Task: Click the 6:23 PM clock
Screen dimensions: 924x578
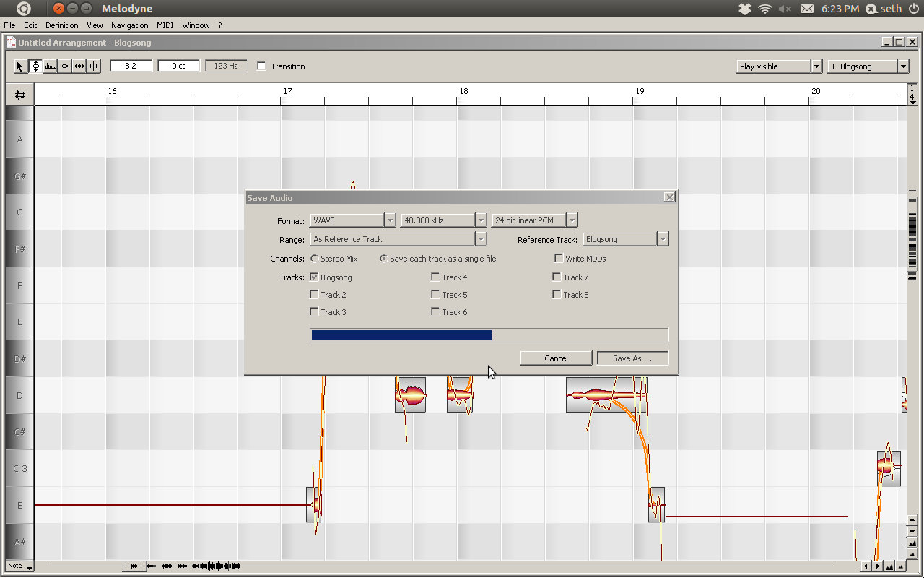Action: [x=840, y=9]
